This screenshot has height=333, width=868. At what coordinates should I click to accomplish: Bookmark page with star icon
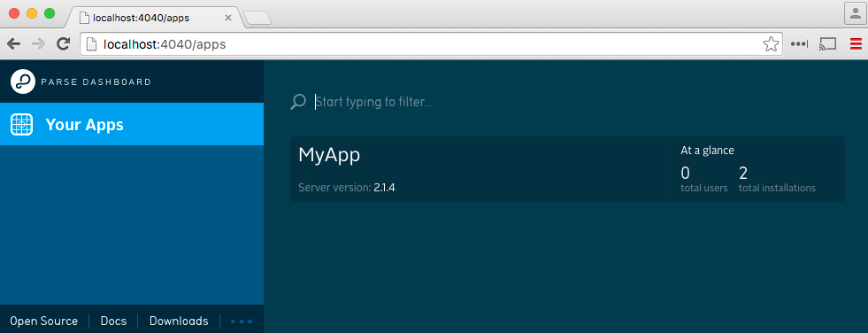(x=771, y=44)
